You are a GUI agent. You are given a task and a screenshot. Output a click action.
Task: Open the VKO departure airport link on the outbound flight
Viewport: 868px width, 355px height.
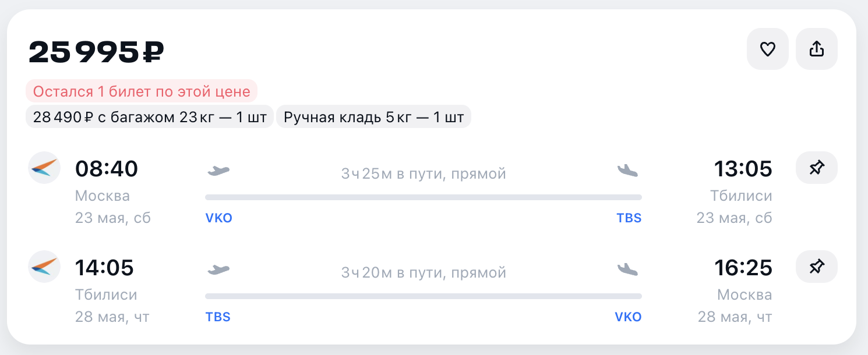tap(218, 218)
